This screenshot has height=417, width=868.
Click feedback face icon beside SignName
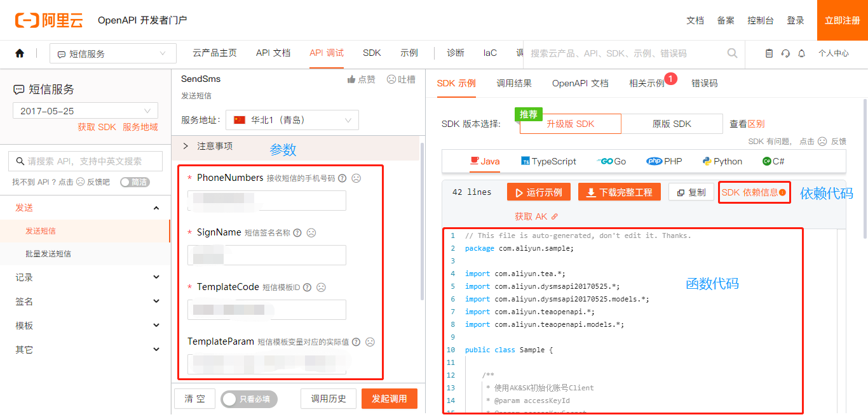311,233
